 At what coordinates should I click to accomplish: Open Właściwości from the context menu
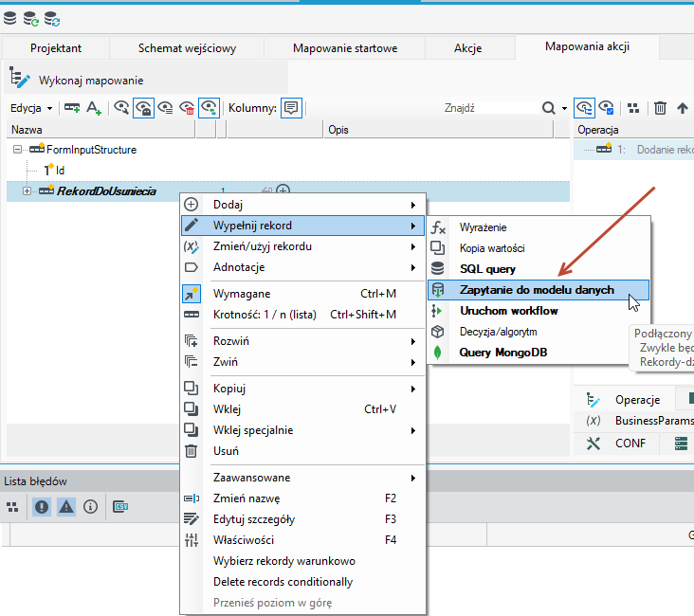302,540
